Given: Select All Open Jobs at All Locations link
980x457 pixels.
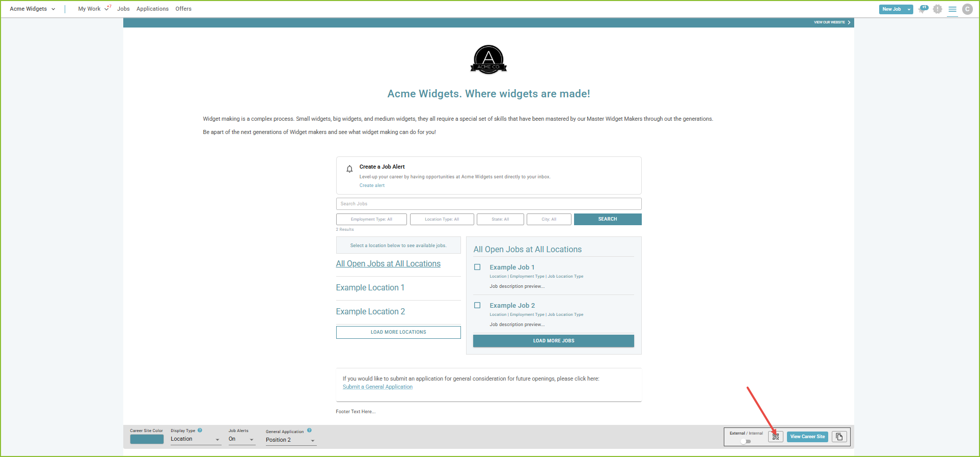Looking at the screenshot, I should [388, 264].
